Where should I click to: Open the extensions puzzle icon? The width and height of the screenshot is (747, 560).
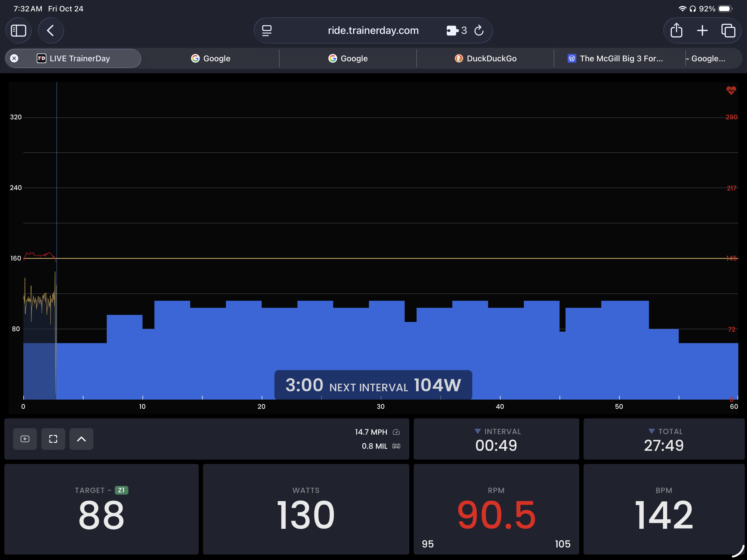click(452, 31)
